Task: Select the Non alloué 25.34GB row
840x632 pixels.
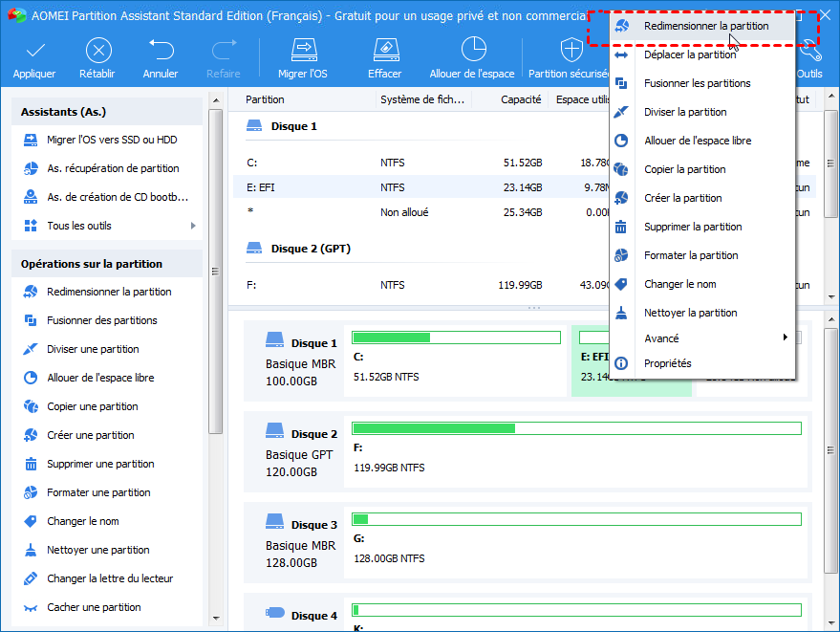Action: pyautogui.click(x=421, y=212)
